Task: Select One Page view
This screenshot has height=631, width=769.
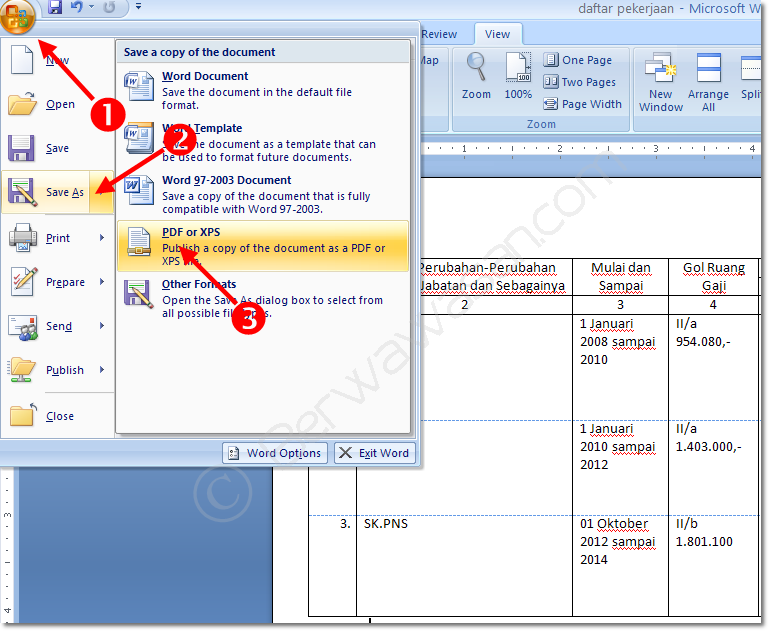Action: (578, 60)
